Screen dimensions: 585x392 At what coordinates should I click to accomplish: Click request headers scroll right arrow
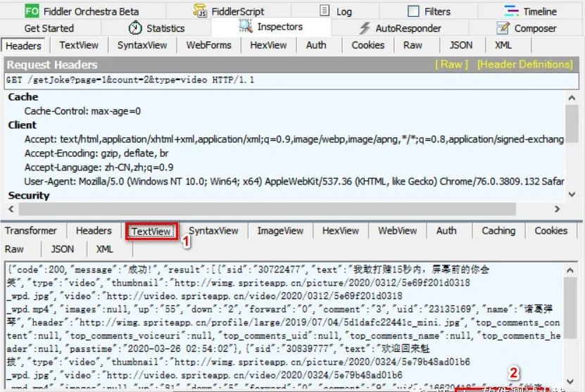(x=557, y=209)
